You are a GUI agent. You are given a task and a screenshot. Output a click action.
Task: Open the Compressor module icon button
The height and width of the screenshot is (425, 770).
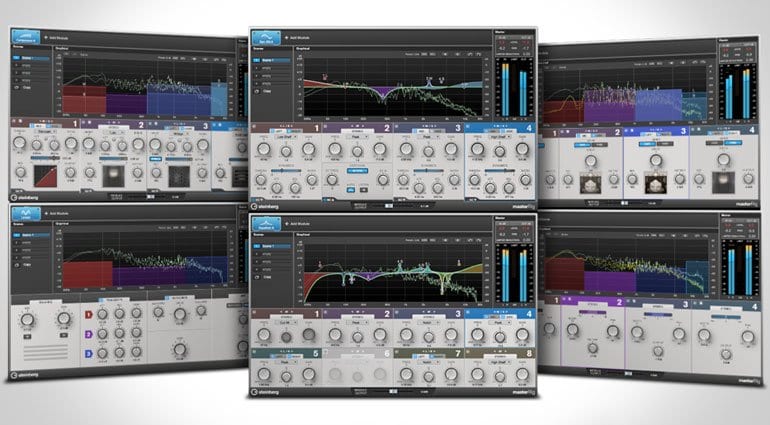point(26,37)
